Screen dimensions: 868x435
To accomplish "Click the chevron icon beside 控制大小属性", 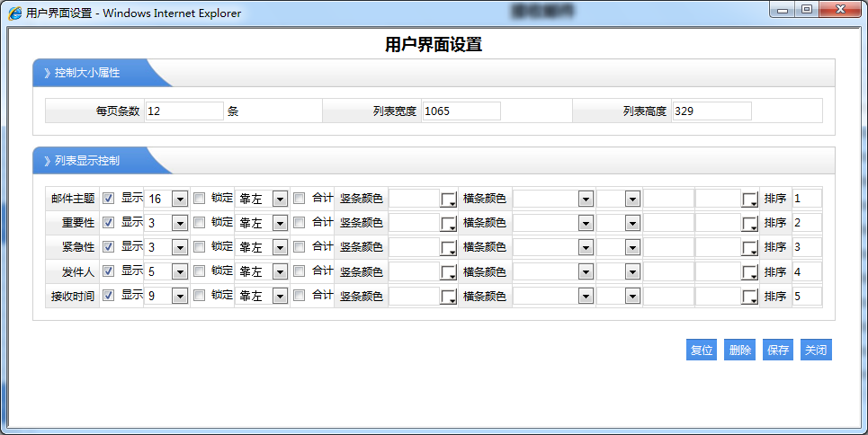I will [47, 72].
